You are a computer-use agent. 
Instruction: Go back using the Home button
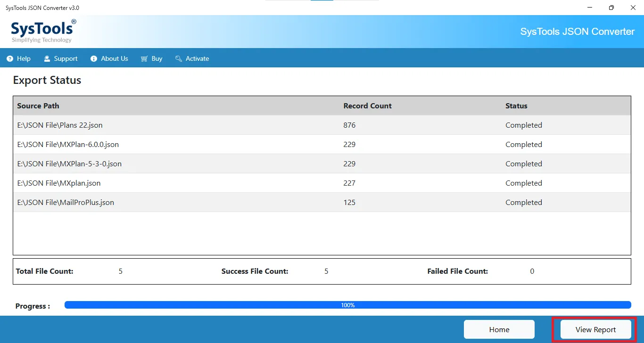[499, 329]
